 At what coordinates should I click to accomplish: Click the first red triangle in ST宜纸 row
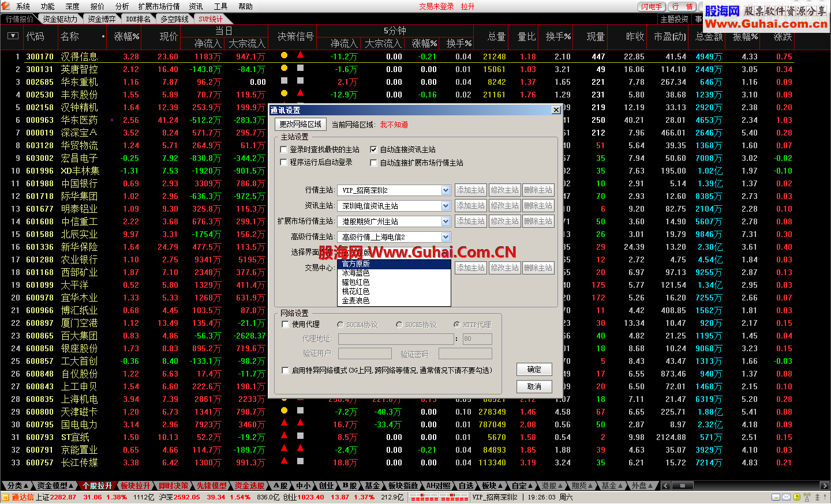(x=284, y=436)
